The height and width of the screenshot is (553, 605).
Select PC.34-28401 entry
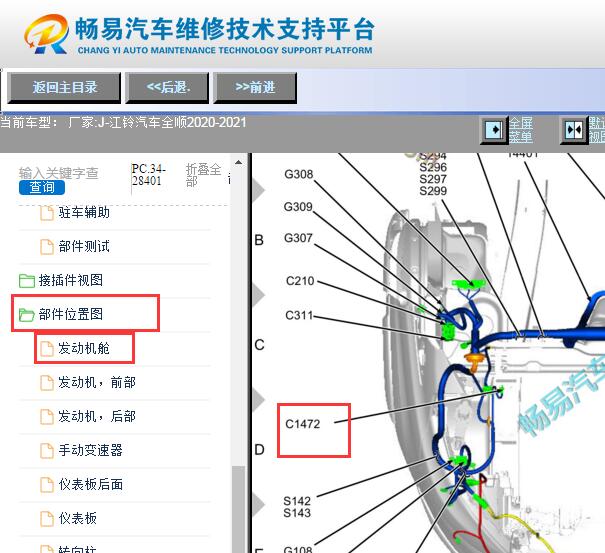tap(149, 175)
